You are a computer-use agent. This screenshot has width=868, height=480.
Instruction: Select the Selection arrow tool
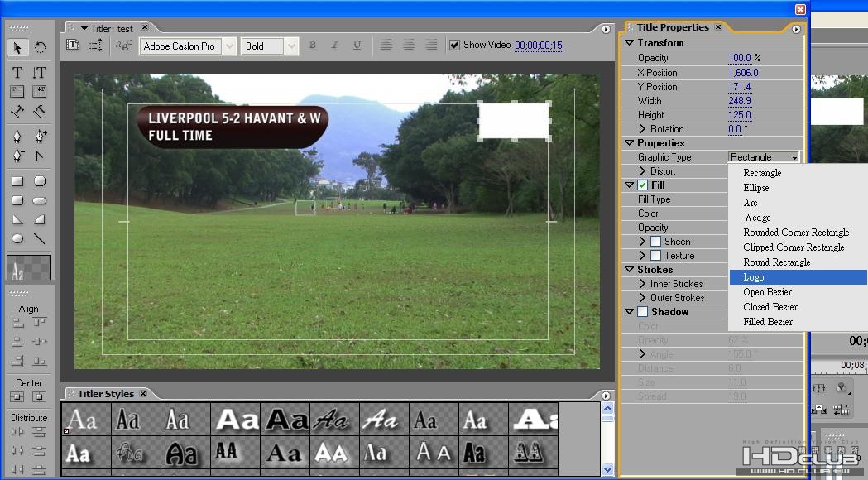(17, 48)
